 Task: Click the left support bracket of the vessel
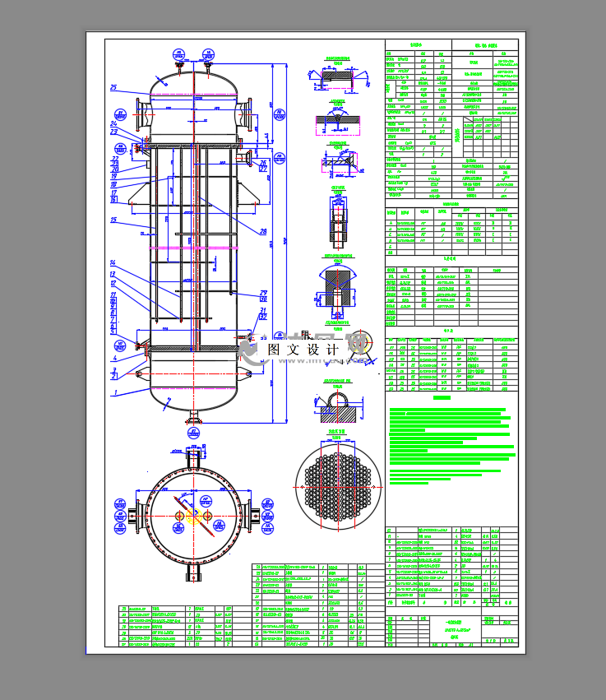coord(138,192)
